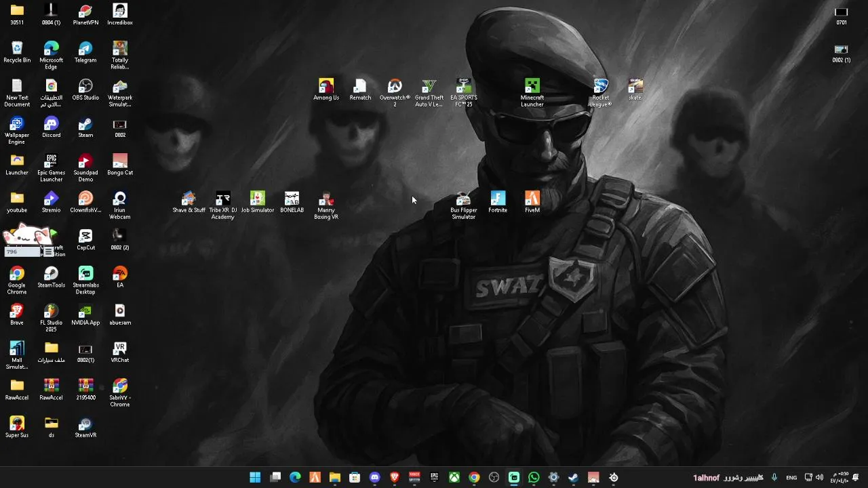Select the Recycle Bin icon
868x488 pixels.
coord(17,52)
